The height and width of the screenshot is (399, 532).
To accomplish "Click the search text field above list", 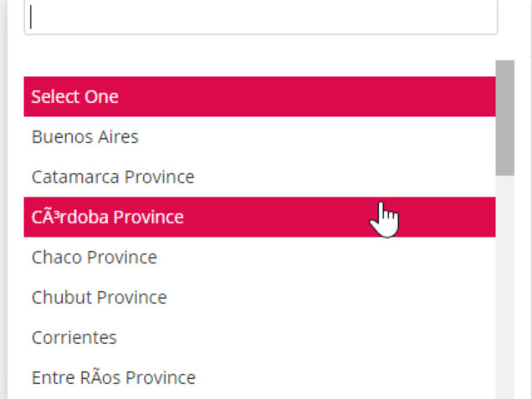I will [261, 17].
